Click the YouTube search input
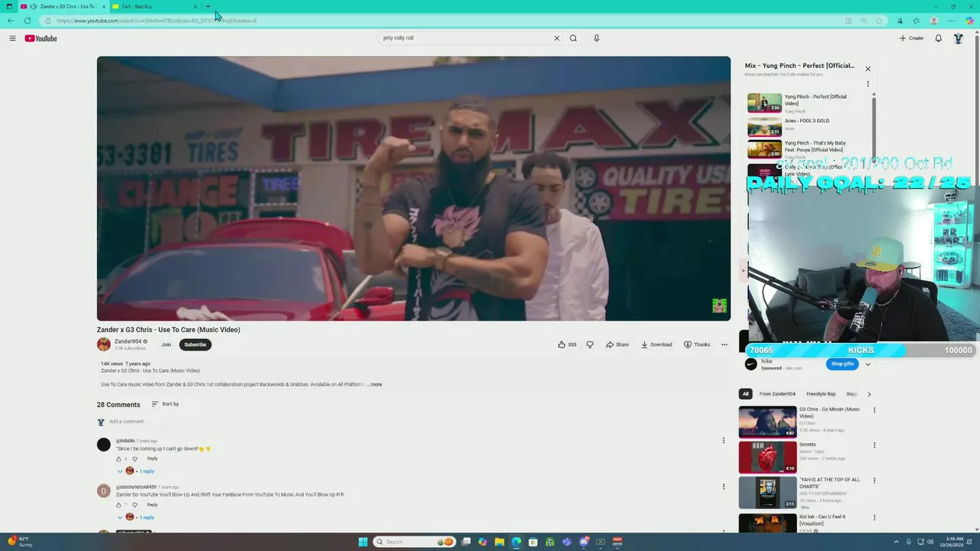The image size is (980, 551). 465,38
